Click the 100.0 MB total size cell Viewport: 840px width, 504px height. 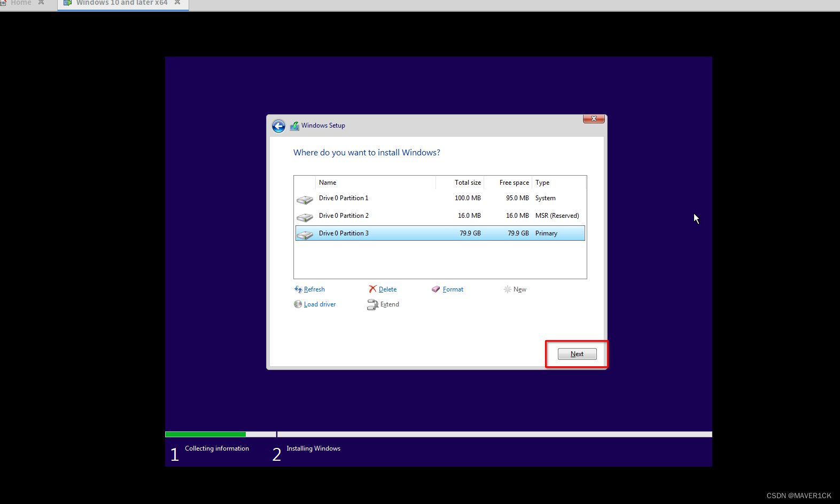(x=468, y=198)
